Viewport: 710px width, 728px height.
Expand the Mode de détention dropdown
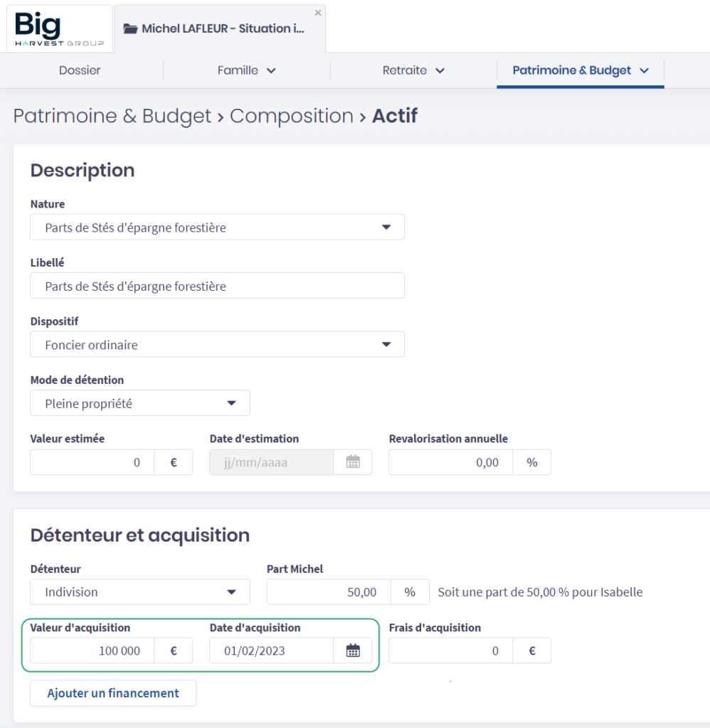(231, 403)
